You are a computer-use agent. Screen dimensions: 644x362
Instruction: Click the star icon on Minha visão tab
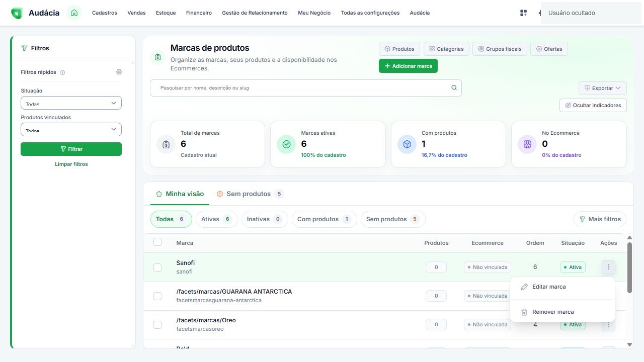point(159,194)
